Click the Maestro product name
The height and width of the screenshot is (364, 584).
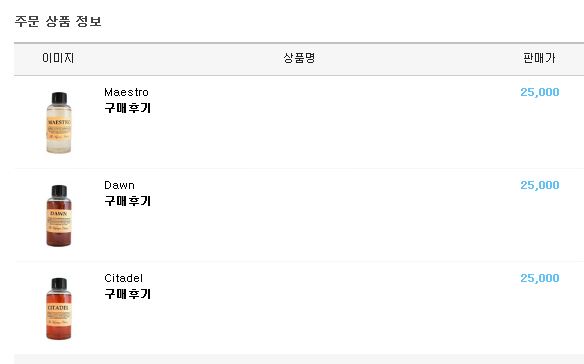click(x=126, y=92)
